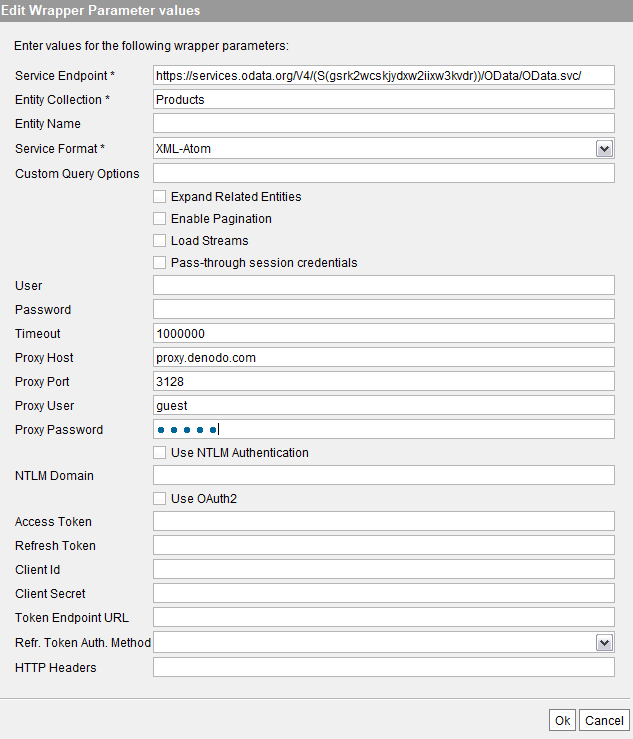Check Pass-through session credentials

[x=159, y=263]
